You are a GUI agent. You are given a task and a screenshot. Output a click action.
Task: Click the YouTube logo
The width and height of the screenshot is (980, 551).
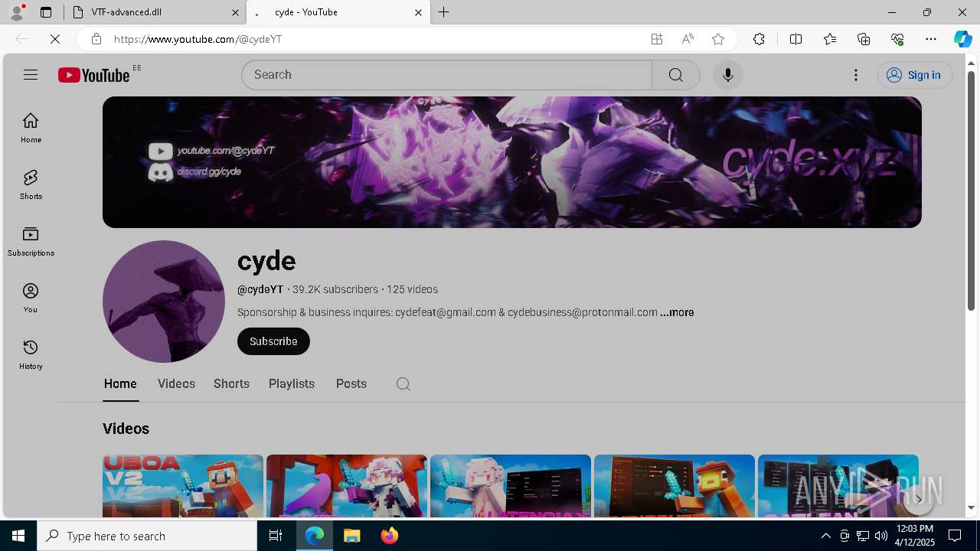point(93,75)
